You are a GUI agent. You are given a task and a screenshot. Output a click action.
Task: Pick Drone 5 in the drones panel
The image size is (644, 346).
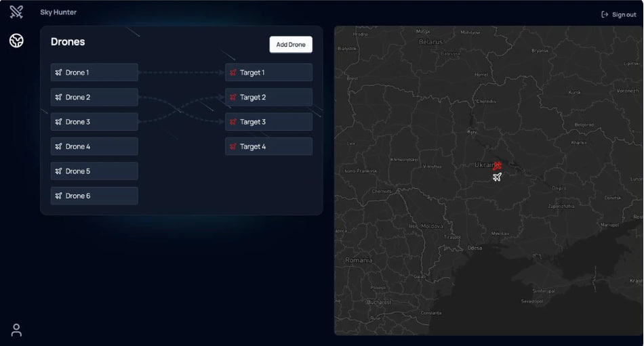point(94,171)
